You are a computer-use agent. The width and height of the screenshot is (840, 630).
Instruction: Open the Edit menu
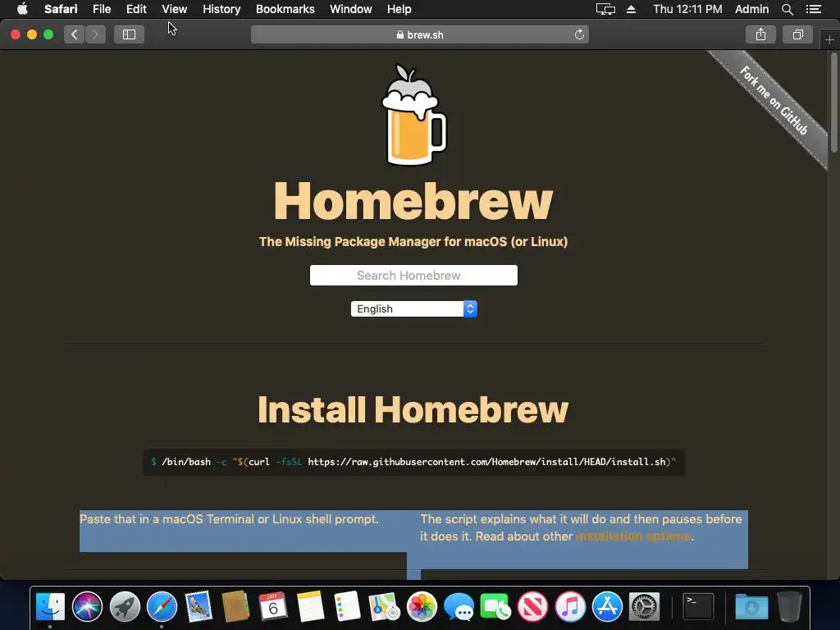click(x=136, y=9)
